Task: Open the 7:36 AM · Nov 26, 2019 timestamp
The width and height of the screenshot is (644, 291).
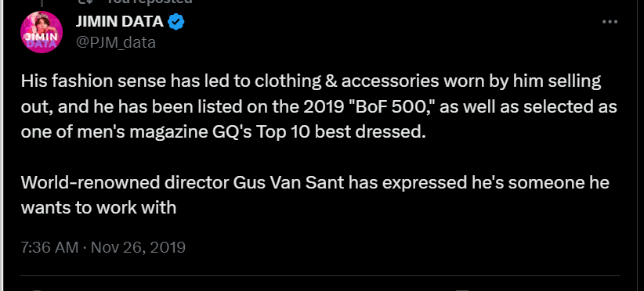Action: coord(103,247)
